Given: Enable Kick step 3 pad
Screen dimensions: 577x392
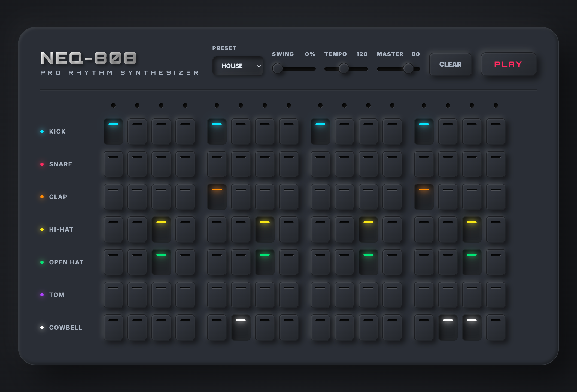Looking at the screenshot, I should (x=161, y=131).
